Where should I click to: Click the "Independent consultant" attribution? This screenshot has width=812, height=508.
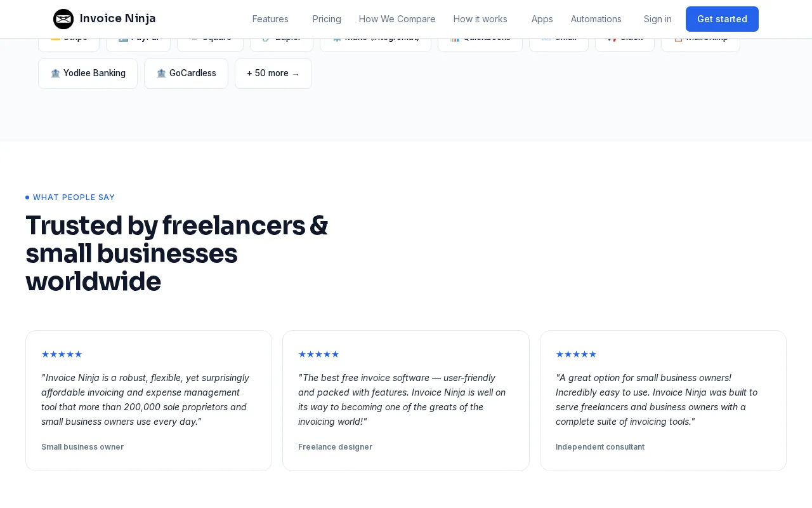(600, 447)
